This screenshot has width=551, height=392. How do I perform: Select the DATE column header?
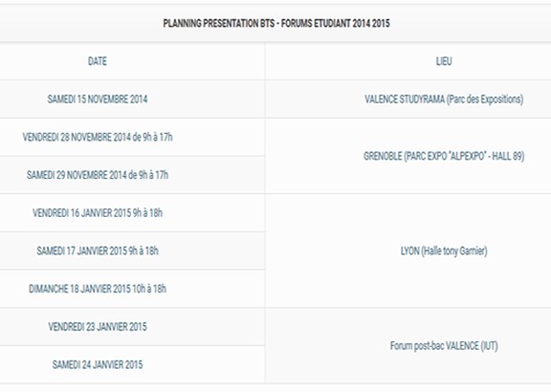(x=98, y=61)
